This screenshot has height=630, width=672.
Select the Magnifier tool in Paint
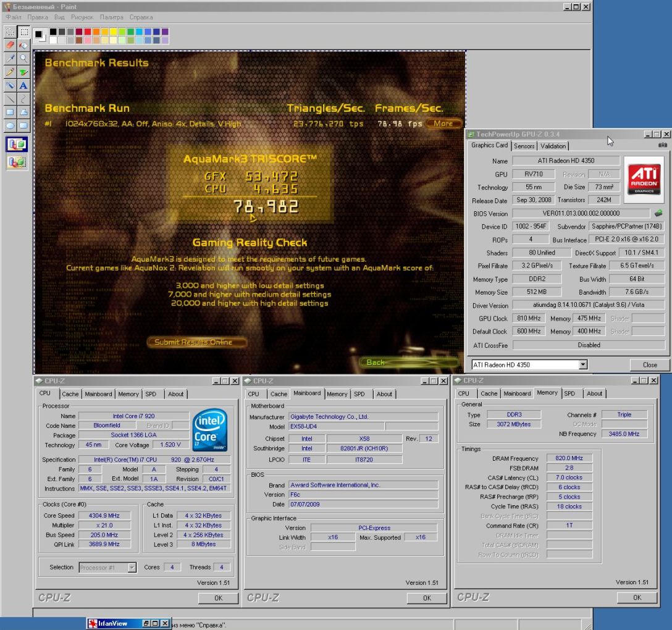[x=23, y=58]
